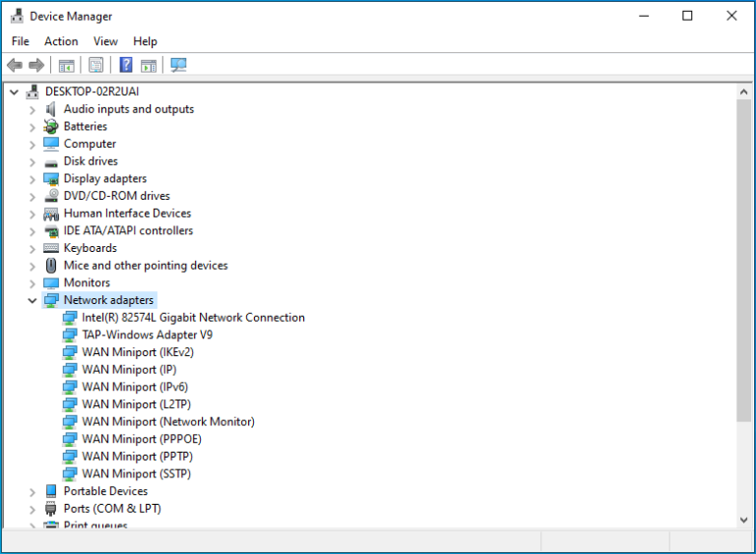This screenshot has height=554, width=756.
Task: Select Intel(R) 82574L Gigabit Network Connection
Action: [193, 317]
